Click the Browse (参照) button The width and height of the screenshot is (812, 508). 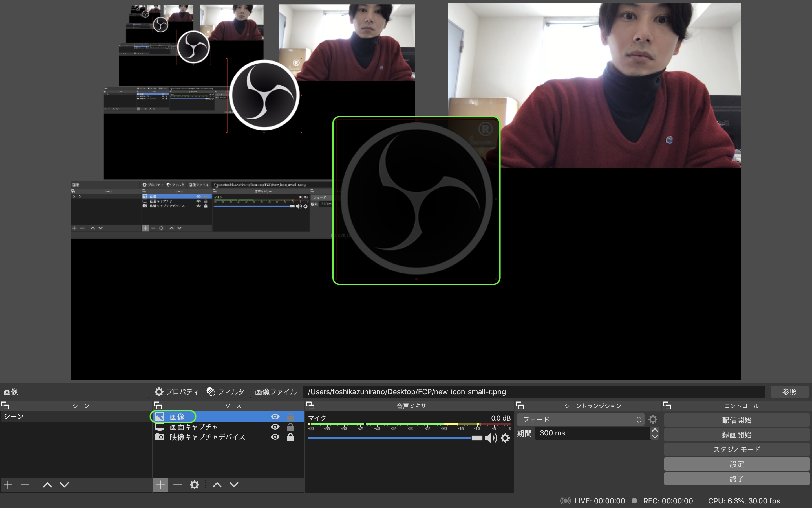click(x=789, y=392)
